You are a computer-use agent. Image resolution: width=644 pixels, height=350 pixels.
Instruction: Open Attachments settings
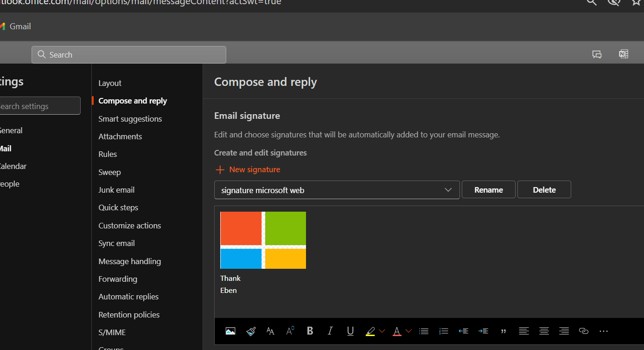click(120, 136)
